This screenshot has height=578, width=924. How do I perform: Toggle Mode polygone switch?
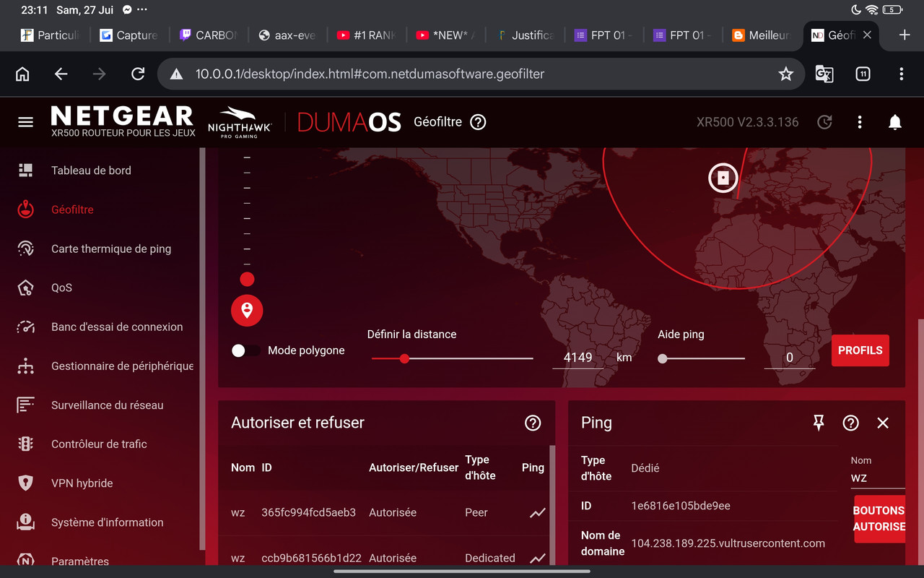[245, 350]
